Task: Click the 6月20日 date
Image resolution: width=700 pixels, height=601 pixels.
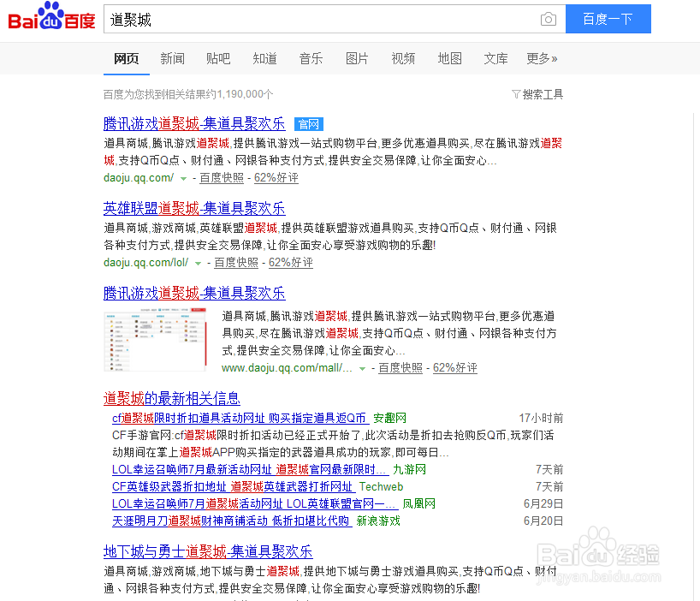Action: click(x=543, y=521)
